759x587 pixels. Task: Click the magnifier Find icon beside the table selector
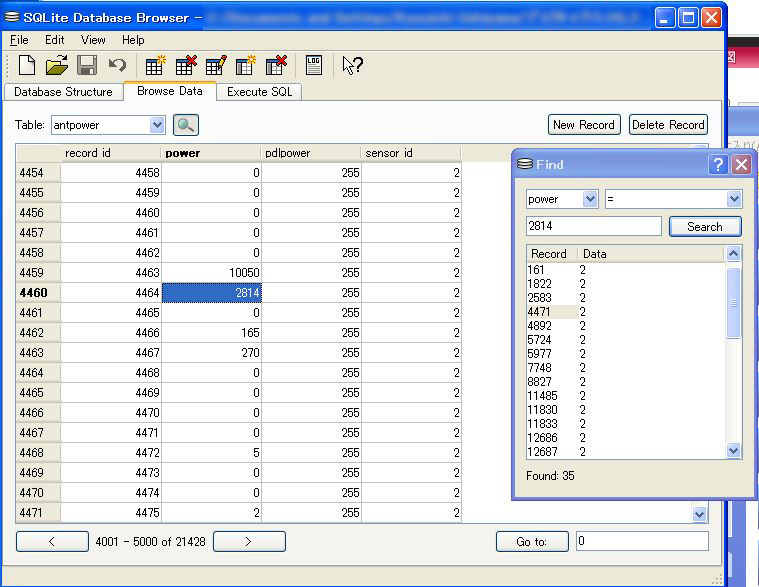click(186, 125)
